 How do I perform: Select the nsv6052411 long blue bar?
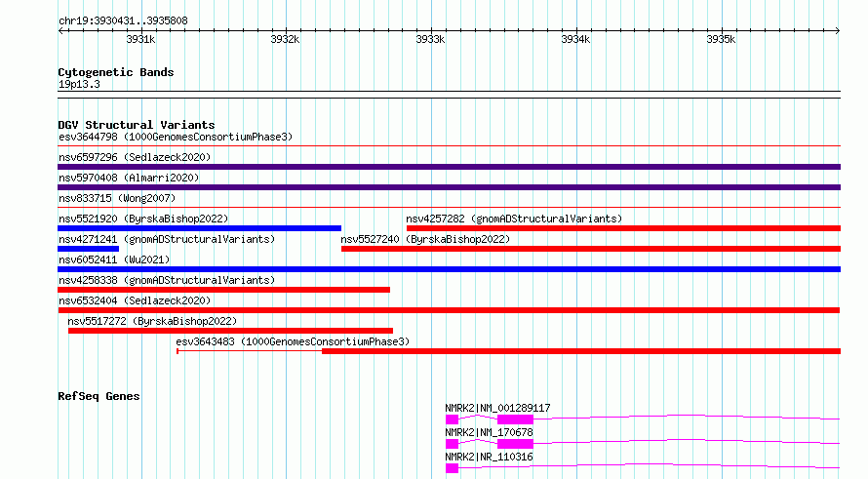tap(449, 269)
